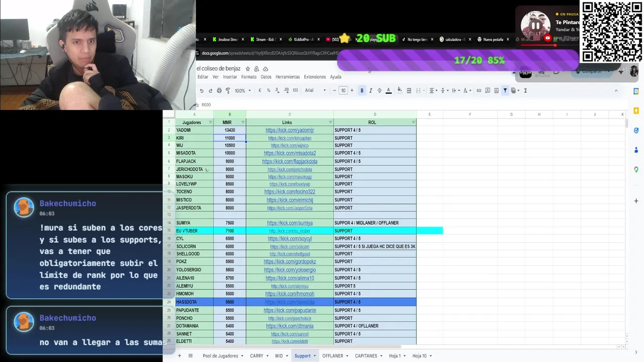Open text color picker
Screen dimensions: 644x362
388,90
